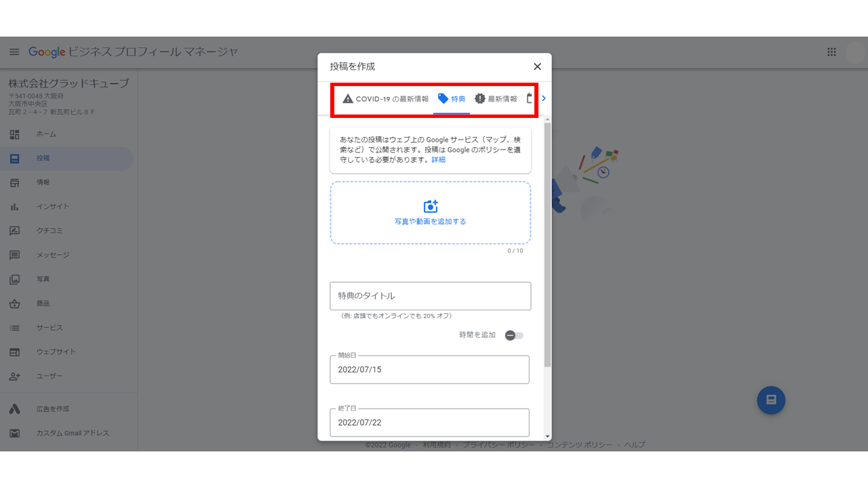
Task: Click the badge icon on 最新情報 tab
Action: pos(480,99)
